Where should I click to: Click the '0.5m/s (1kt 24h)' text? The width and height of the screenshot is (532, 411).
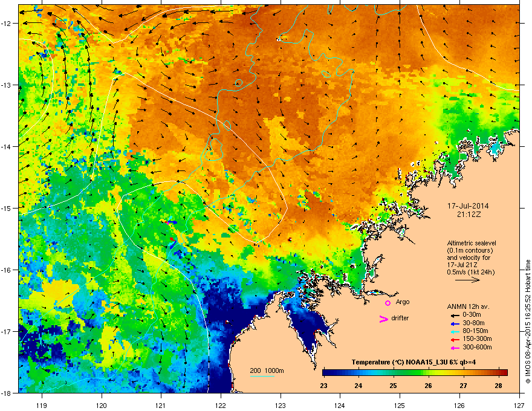[x=470, y=272]
